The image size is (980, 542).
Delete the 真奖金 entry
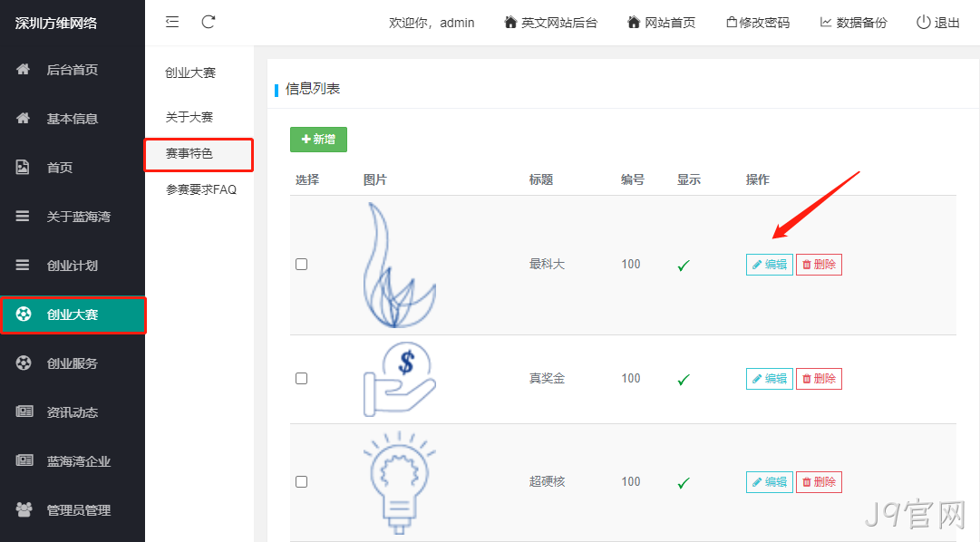(819, 379)
